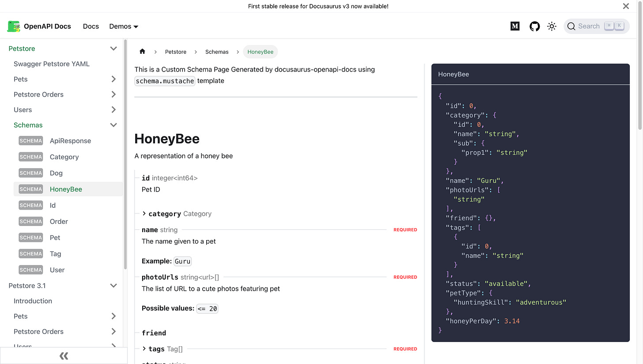643x364 pixels.
Task: Dismiss the Docusaurus v3 announcement banner
Action: [626, 6]
